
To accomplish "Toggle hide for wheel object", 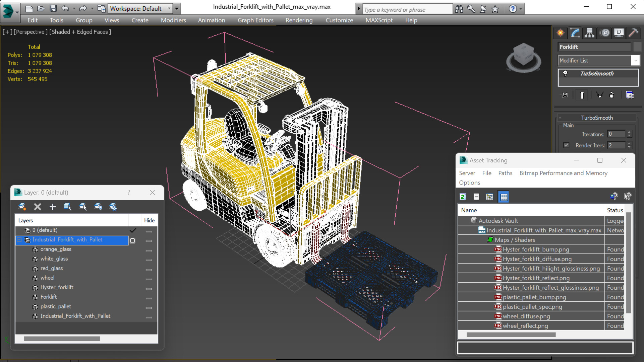I will [x=149, y=279].
